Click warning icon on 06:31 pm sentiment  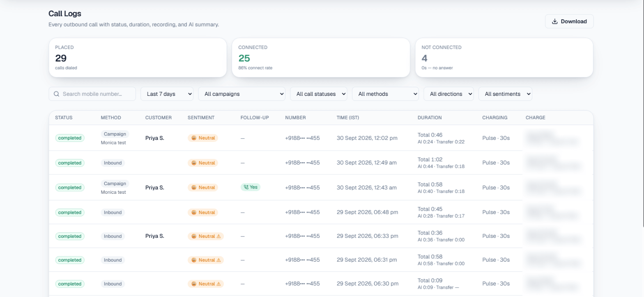[x=218, y=260]
